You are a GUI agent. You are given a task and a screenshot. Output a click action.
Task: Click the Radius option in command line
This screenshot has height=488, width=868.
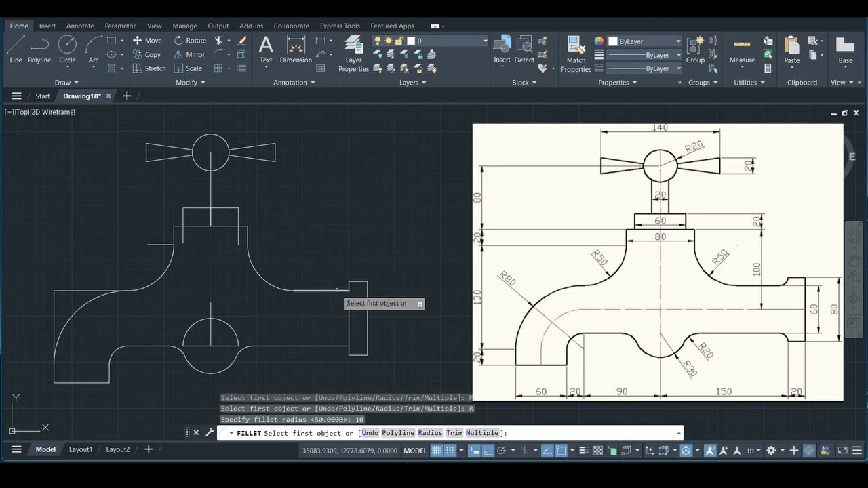coord(431,433)
